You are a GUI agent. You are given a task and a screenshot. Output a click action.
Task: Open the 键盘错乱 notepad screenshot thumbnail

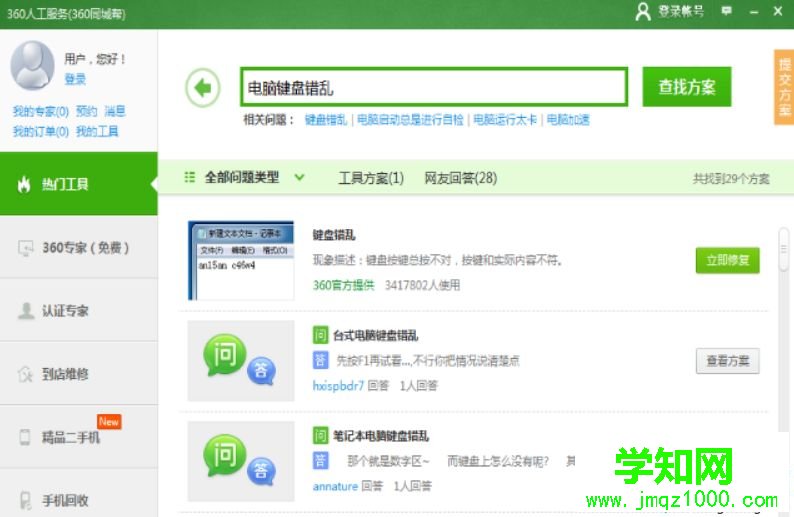click(x=241, y=260)
